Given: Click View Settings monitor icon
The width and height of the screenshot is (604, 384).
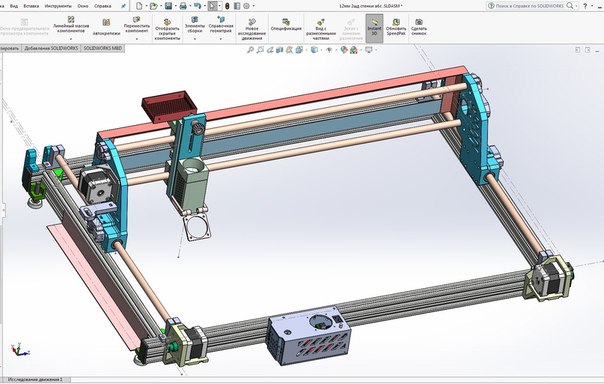Looking at the screenshot, I should (369, 50).
